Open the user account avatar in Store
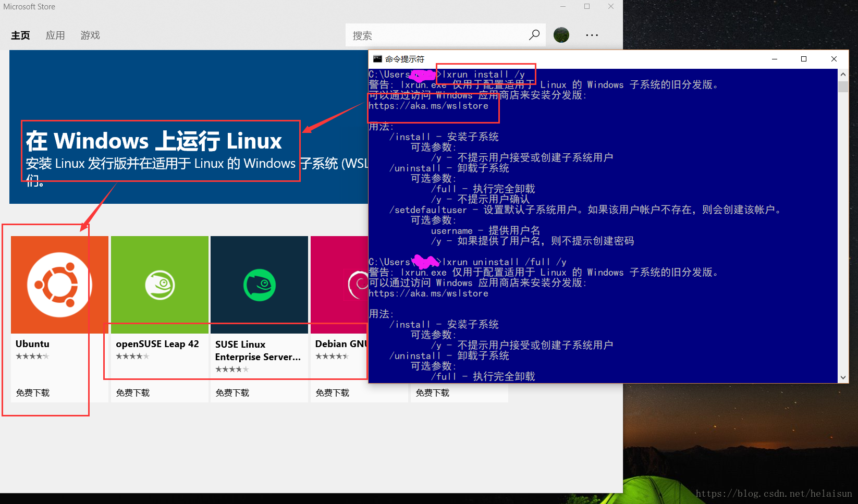The width and height of the screenshot is (858, 504). pyautogui.click(x=561, y=35)
